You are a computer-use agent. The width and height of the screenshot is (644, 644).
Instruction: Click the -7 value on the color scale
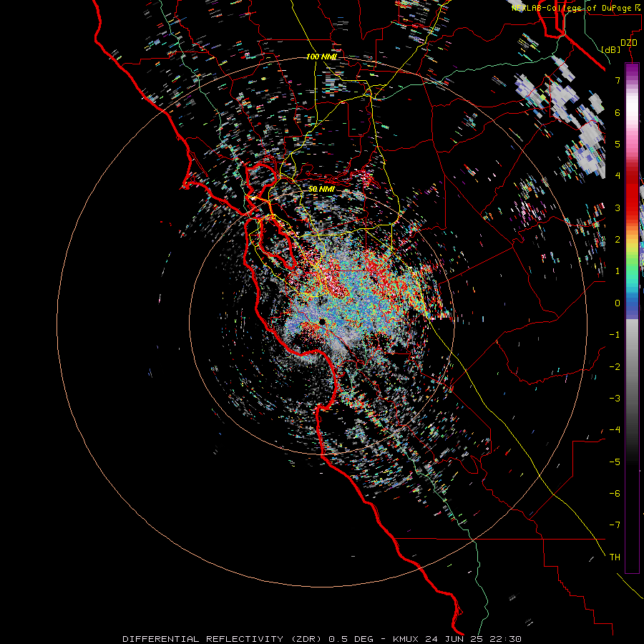[615, 525]
